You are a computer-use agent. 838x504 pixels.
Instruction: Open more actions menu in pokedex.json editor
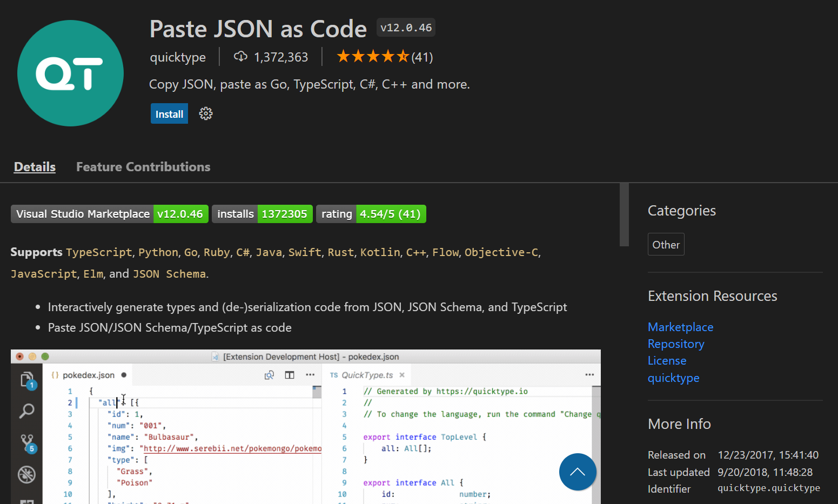click(x=311, y=374)
